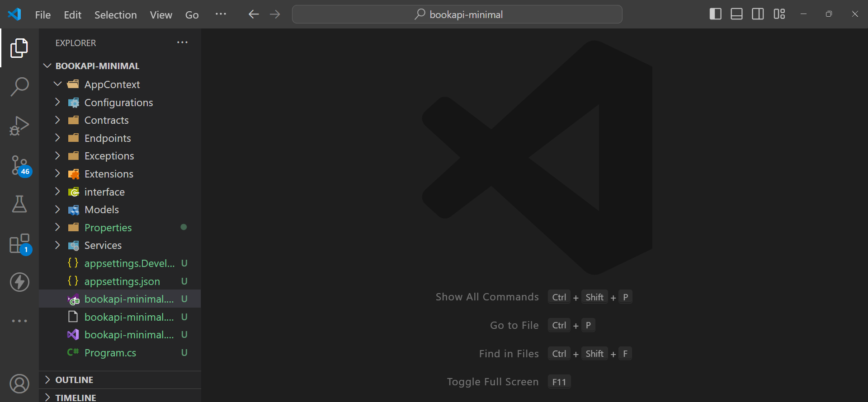Expand the OUTLINE section
This screenshot has width=868, height=402.
click(x=120, y=380)
